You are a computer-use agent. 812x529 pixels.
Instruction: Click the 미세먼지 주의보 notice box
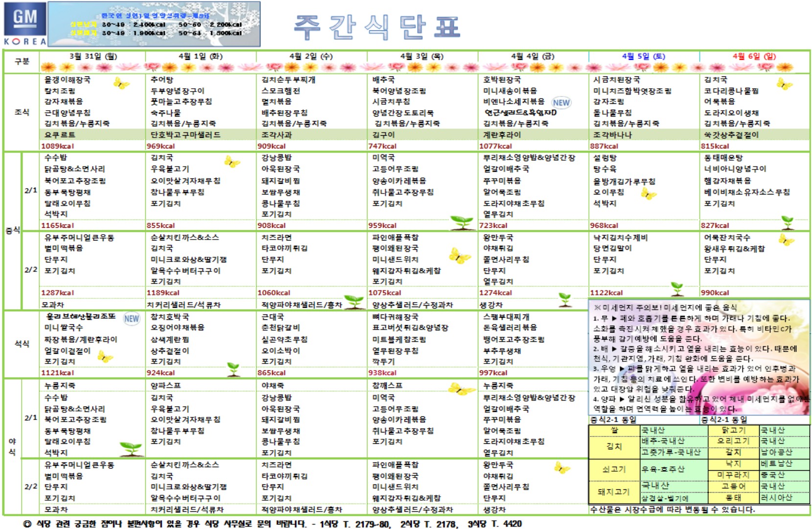tap(698, 358)
